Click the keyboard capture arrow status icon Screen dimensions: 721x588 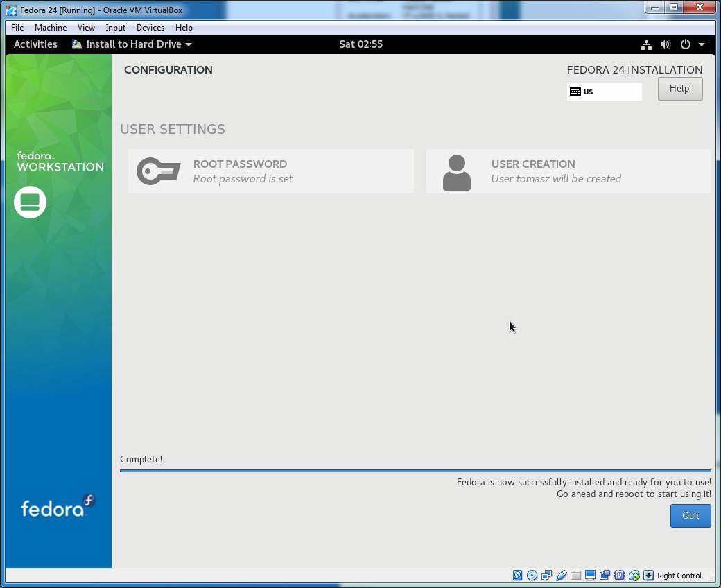(x=648, y=575)
